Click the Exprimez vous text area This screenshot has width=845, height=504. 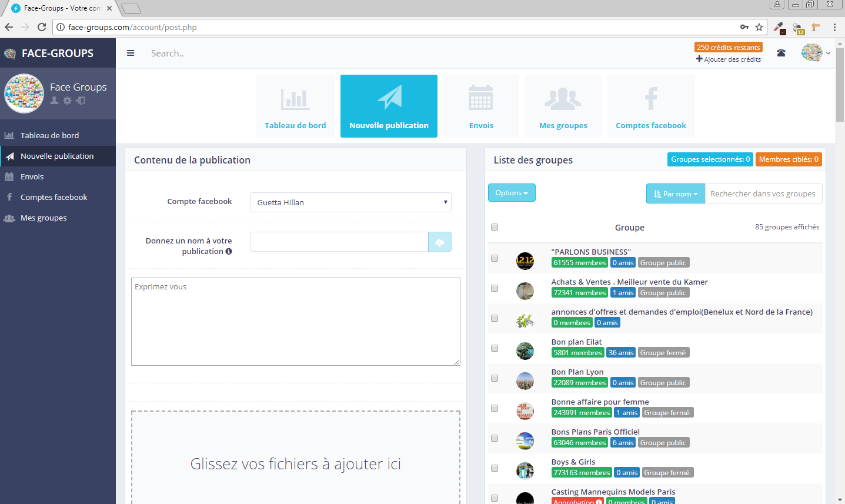pyautogui.click(x=295, y=322)
